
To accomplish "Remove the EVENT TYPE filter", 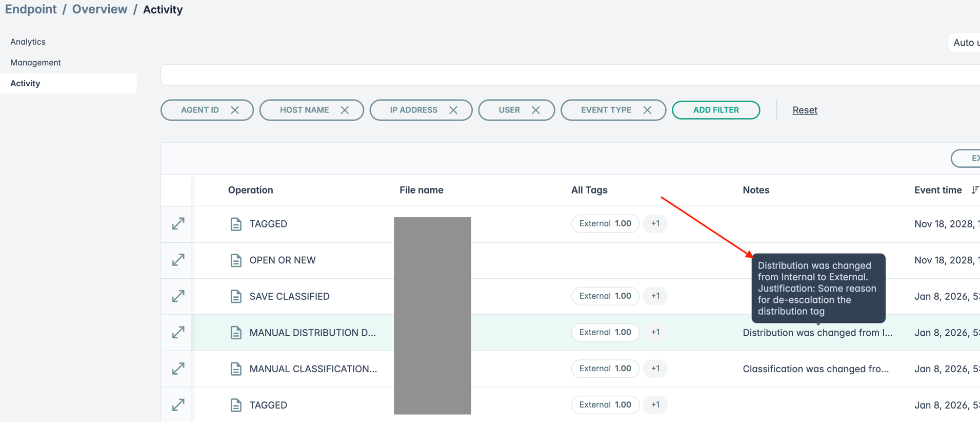I will tap(647, 110).
